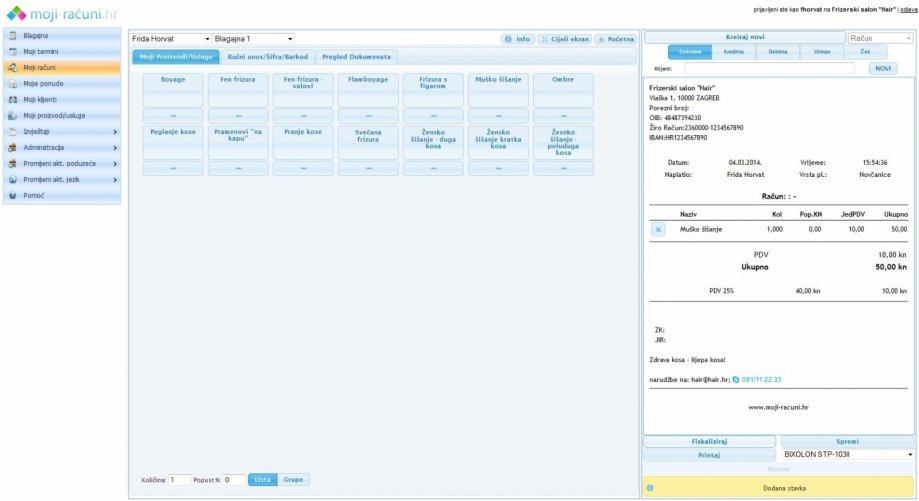Add Fen frizura - valovi service

tap(303, 90)
